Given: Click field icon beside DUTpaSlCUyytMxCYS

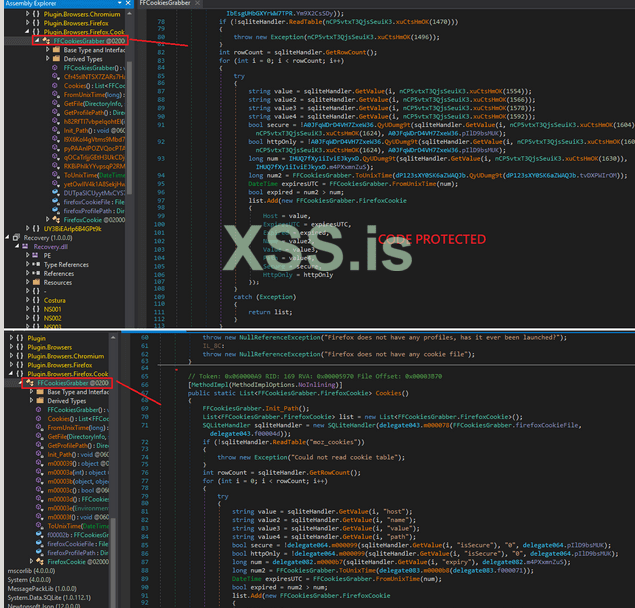Looking at the screenshot, I should coord(55,193).
